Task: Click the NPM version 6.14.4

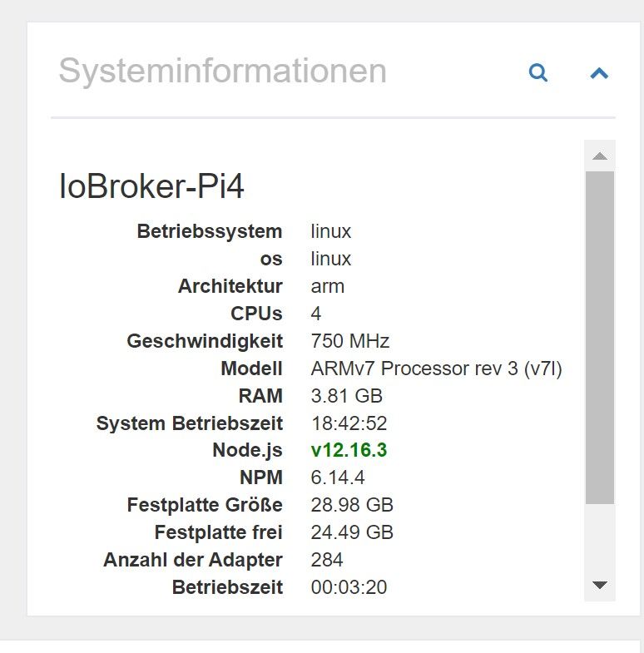Action: (338, 477)
